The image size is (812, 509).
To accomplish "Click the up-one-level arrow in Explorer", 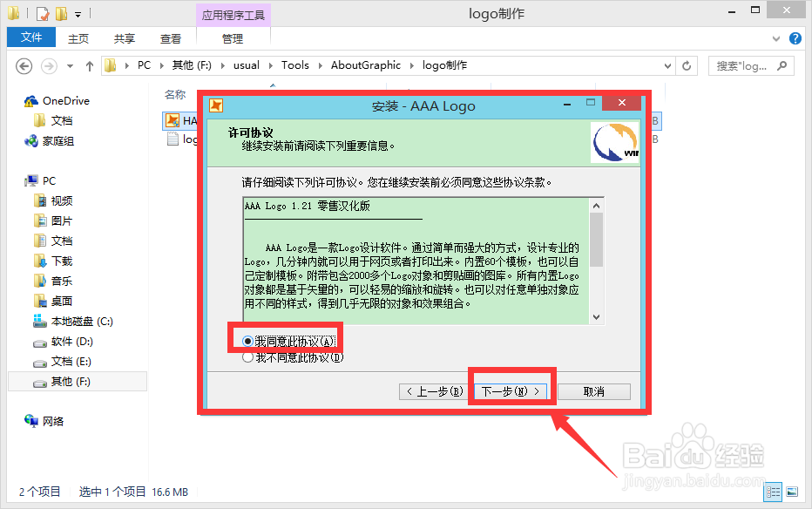I will pos(90,66).
